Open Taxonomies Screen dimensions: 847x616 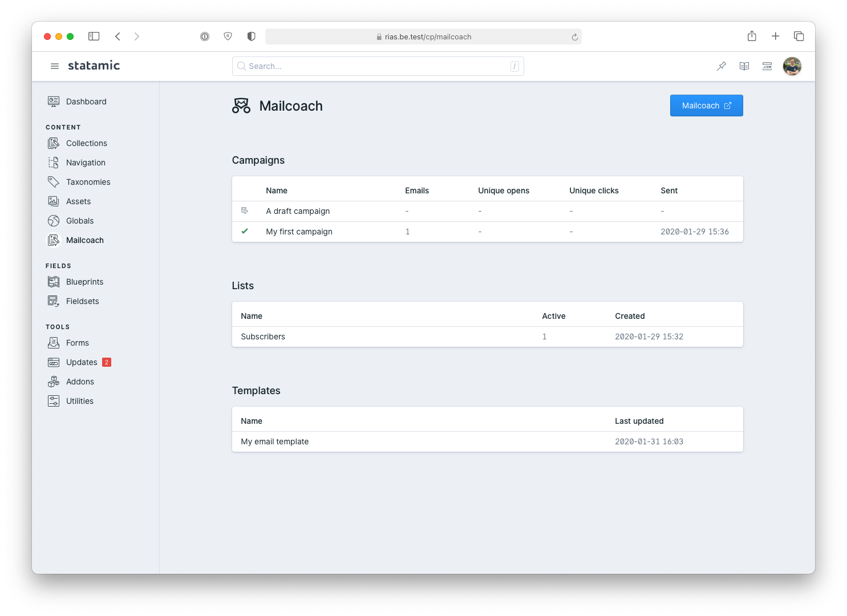(x=88, y=182)
